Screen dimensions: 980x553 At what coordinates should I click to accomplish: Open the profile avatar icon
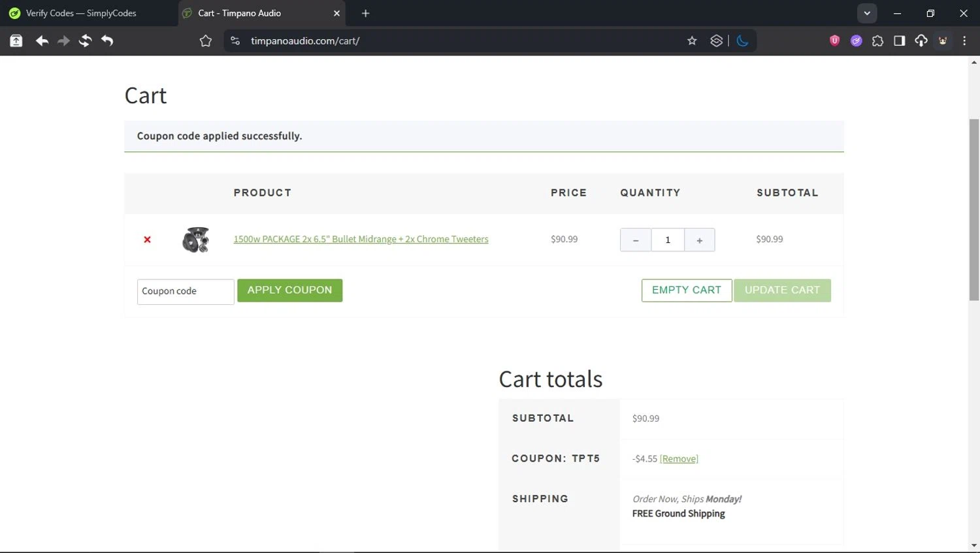click(x=943, y=40)
